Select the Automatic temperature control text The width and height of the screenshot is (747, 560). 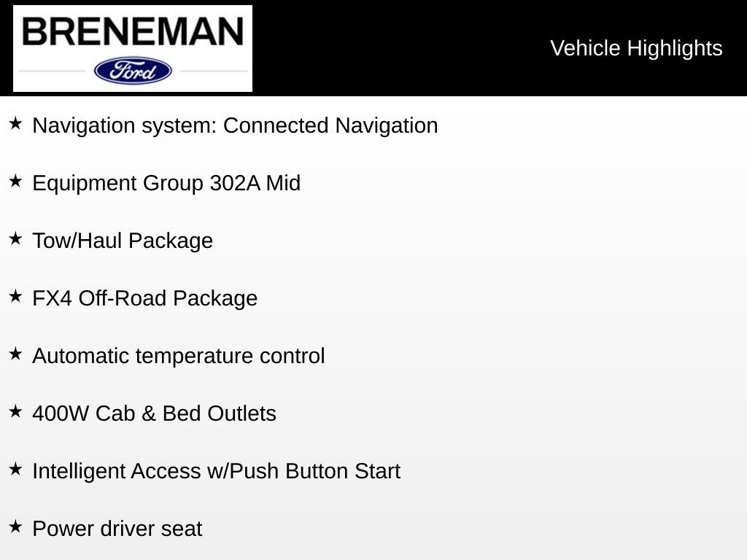[x=179, y=356]
